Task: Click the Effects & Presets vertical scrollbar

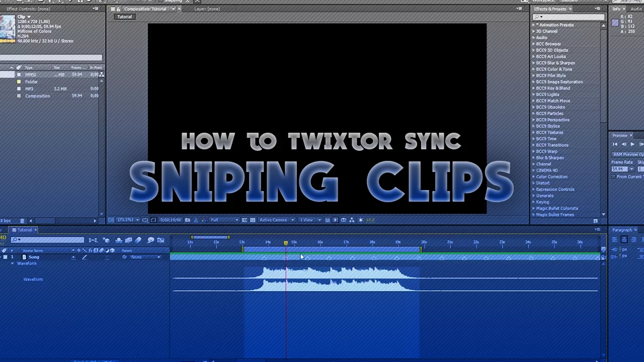Action: point(603,75)
